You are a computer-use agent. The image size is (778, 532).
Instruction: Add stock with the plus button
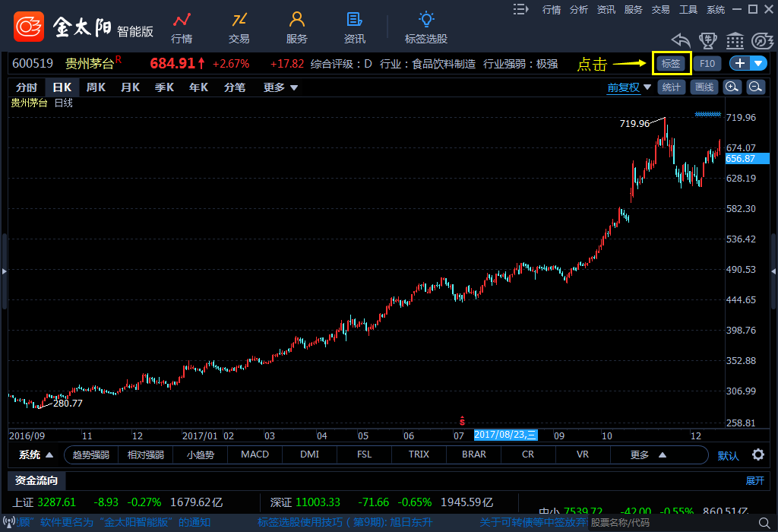[740, 64]
